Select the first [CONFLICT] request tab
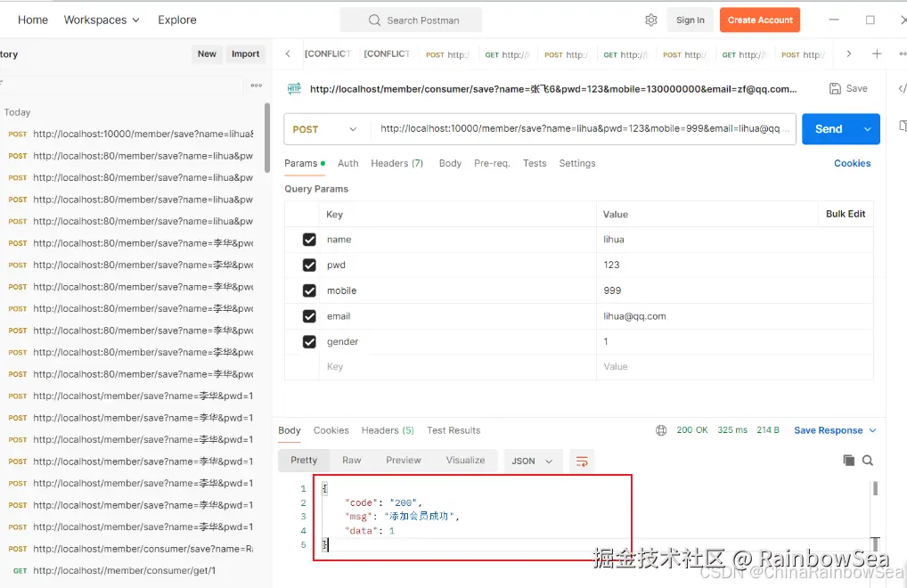This screenshot has width=907, height=588. [327, 53]
